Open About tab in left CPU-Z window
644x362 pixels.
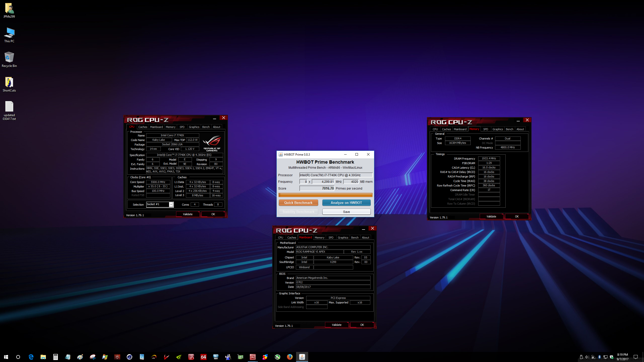(x=217, y=127)
